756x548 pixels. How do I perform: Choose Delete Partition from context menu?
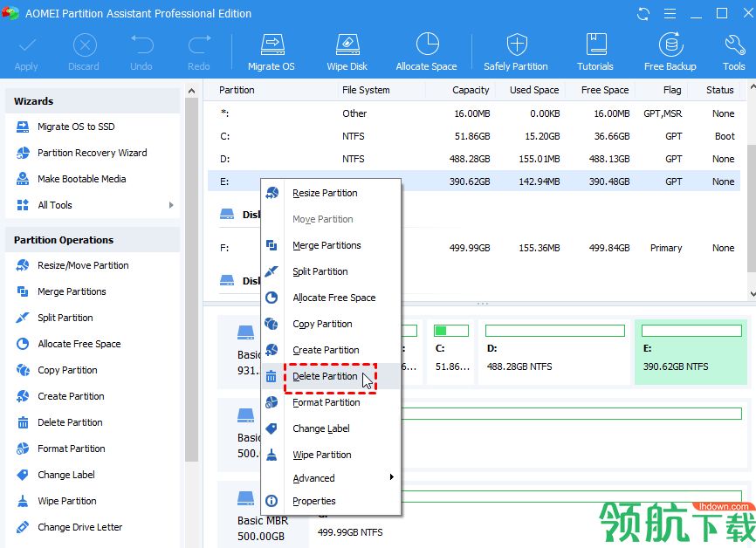325,376
